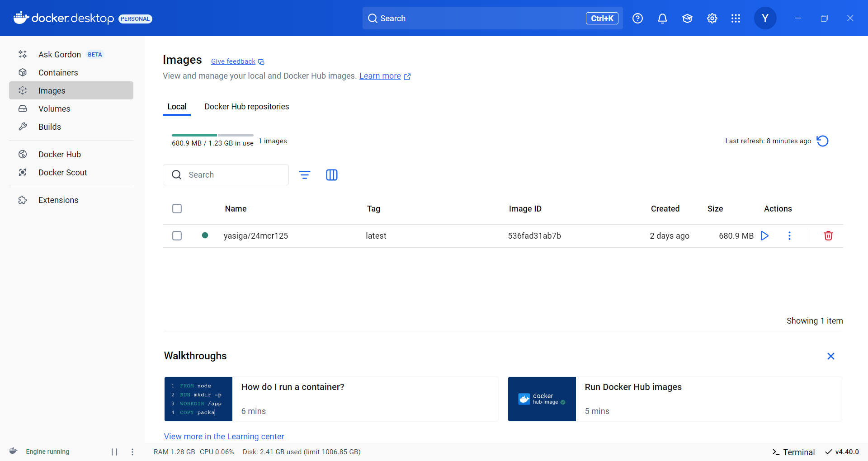Open the settings gear icon

pos(712,19)
